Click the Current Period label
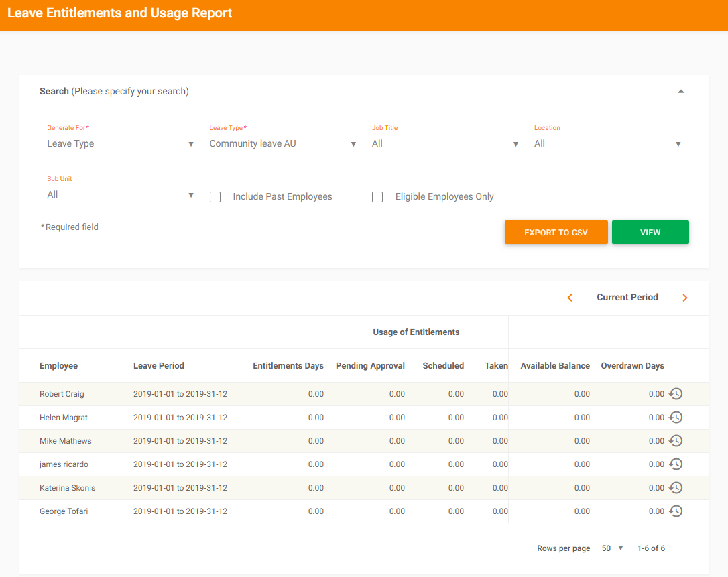728x577 pixels. coord(627,297)
